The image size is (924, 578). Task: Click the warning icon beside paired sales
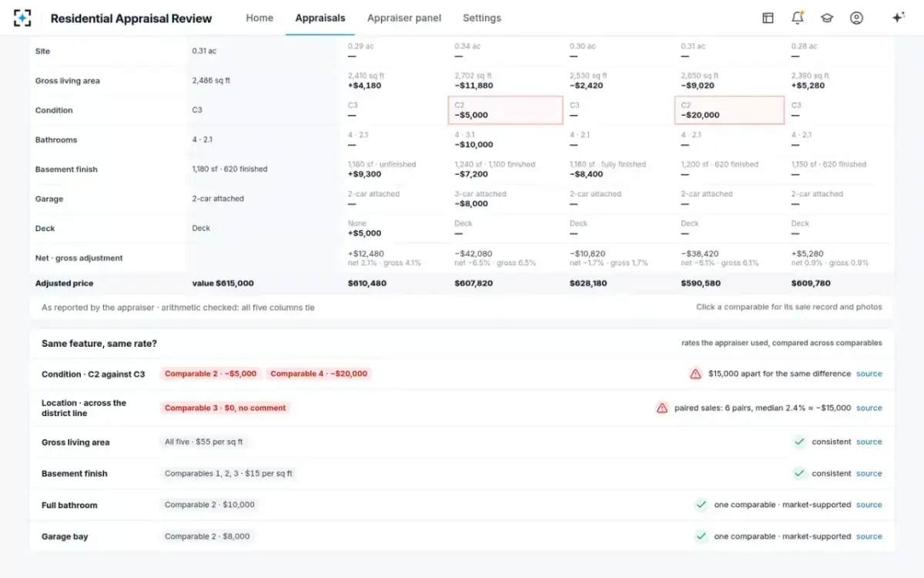click(x=661, y=408)
